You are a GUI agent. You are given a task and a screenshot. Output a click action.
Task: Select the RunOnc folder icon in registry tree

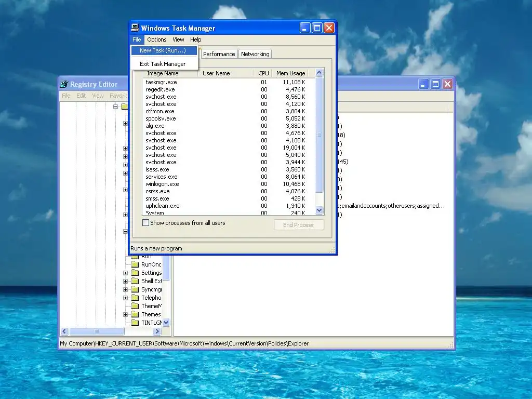pyautogui.click(x=135, y=264)
